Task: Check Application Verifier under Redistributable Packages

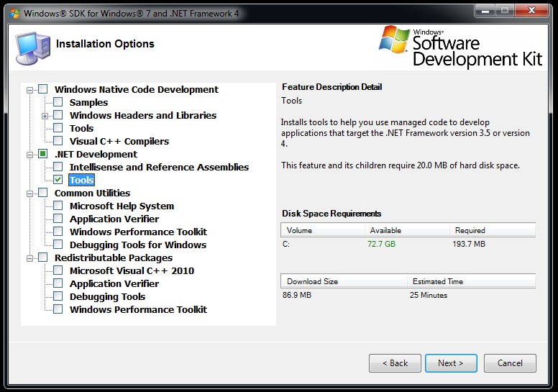Action: point(58,283)
